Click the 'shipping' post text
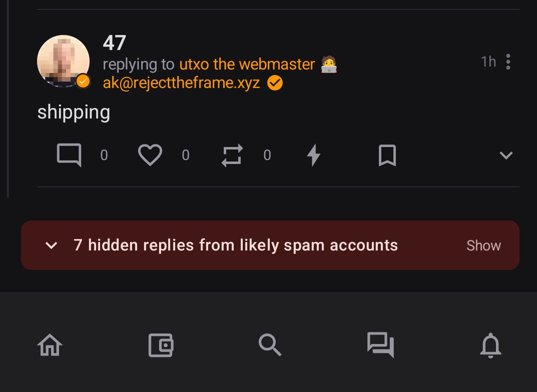537x392 pixels. click(x=74, y=112)
